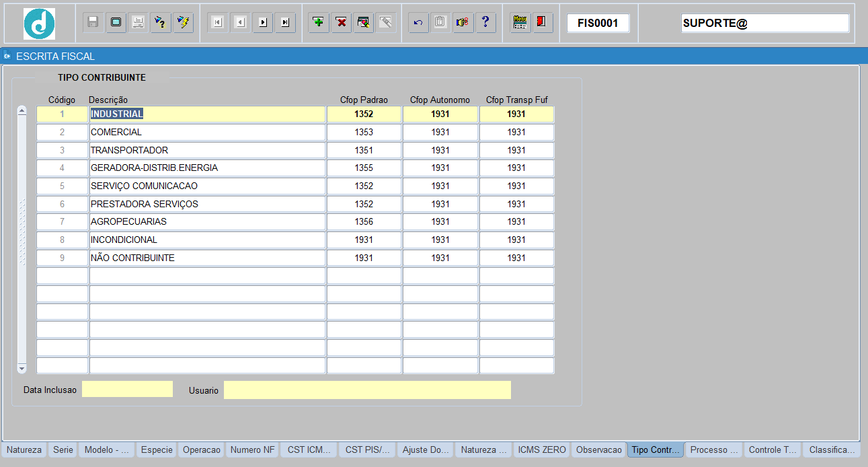This screenshot has height=467, width=868.
Task: Click Cfop Padrao value 1356 for AGROPECUARIAS
Action: [364, 222]
